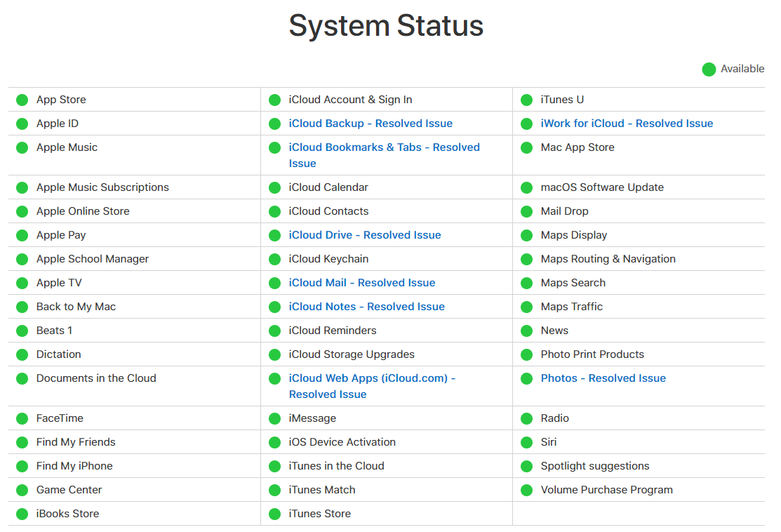The height and width of the screenshot is (532, 781).
Task: Click the System Status heading
Action: pyautogui.click(x=386, y=25)
